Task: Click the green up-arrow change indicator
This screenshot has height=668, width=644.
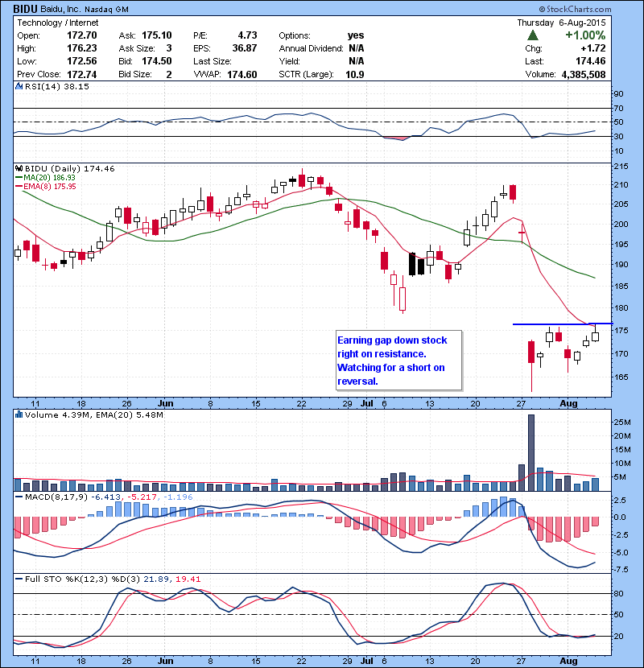Action: (533, 35)
